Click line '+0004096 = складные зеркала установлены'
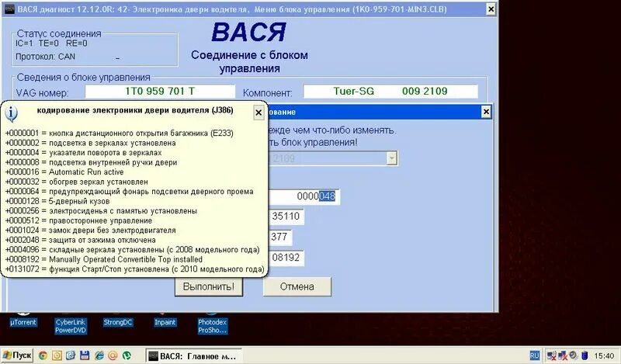The image size is (621, 364). coord(132,250)
